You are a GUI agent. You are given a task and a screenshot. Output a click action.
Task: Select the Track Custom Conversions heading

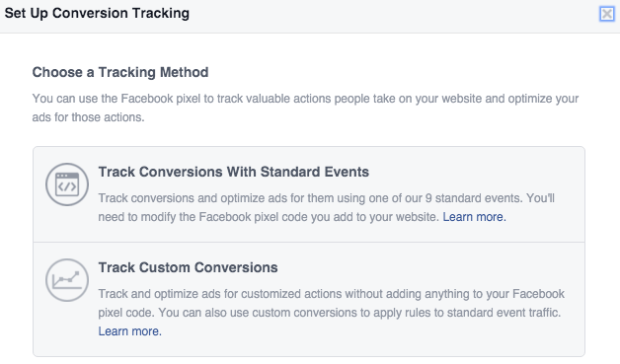[188, 267]
